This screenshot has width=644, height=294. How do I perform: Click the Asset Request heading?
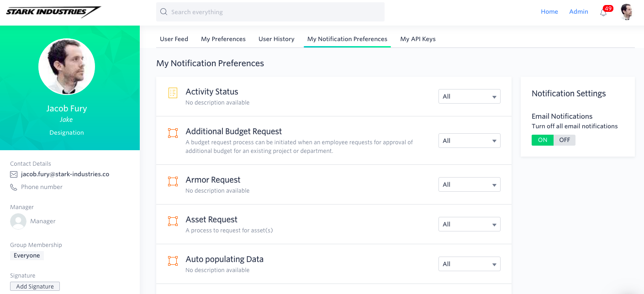[x=211, y=220]
